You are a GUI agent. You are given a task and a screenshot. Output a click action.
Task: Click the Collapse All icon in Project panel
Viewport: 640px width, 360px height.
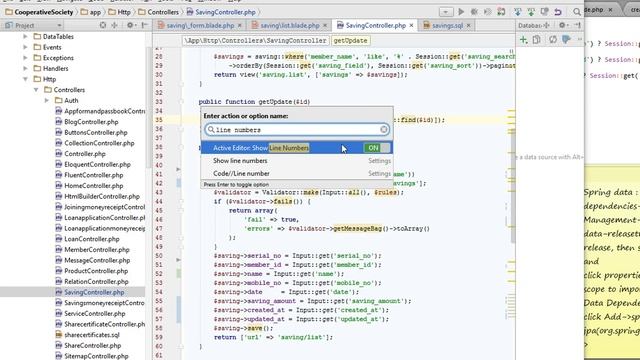pos(115,25)
